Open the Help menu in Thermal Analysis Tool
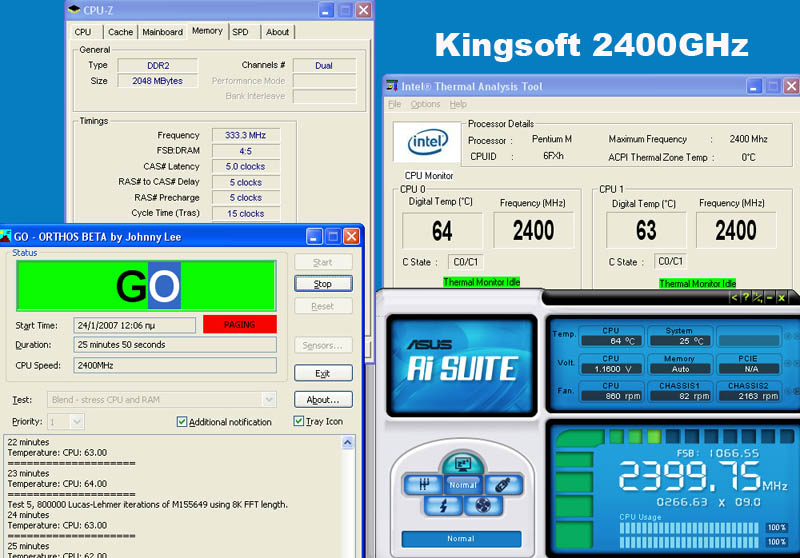The height and width of the screenshot is (558, 800). click(x=458, y=104)
